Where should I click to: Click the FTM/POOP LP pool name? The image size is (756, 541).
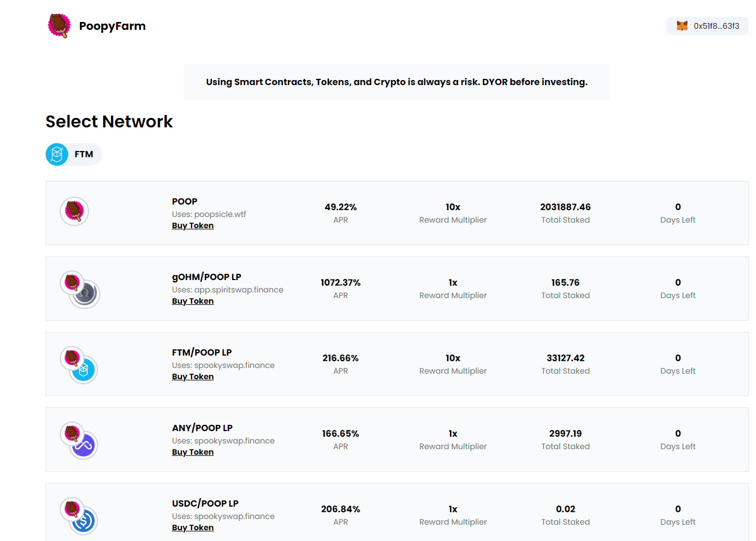tap(202, 352)
